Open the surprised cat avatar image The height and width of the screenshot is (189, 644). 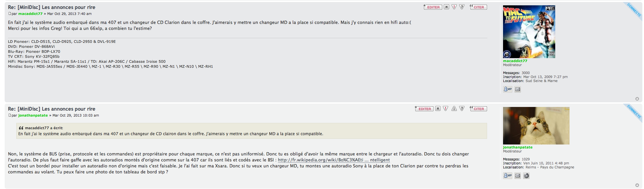point(536,126)
